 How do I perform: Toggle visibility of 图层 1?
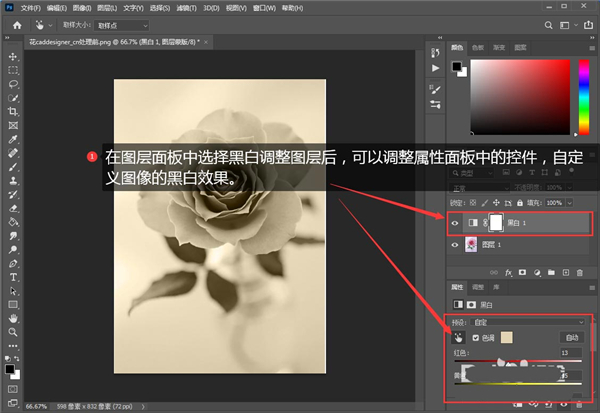[x=457, y=246]
